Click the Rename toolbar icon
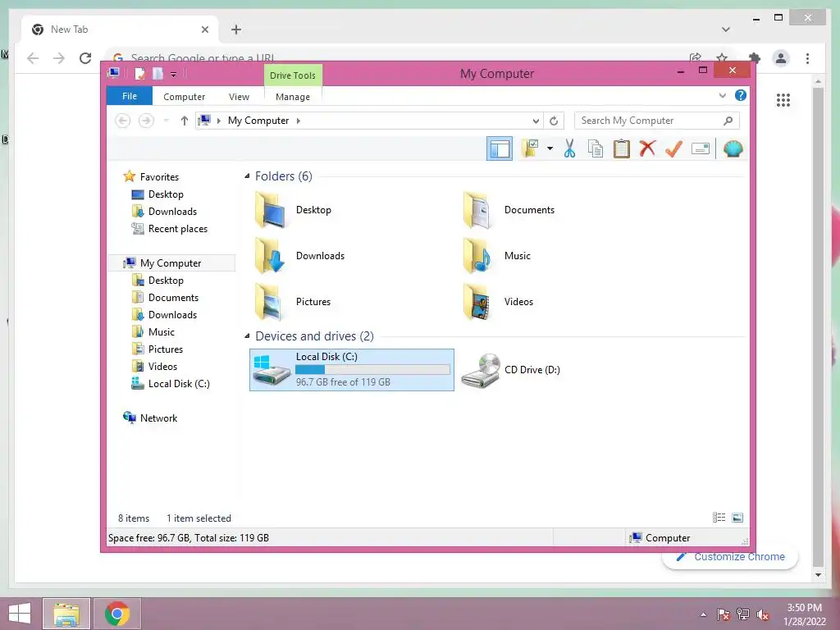 click(x=701, y=148)
